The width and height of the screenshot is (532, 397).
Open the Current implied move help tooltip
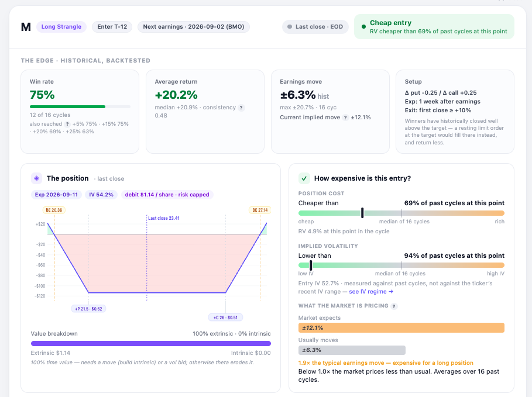[345, 118]
